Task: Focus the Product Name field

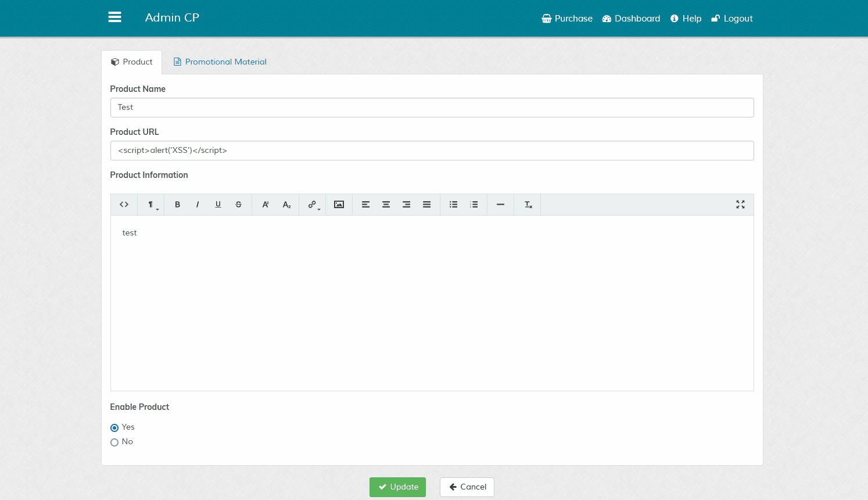Action: point(432,108)
